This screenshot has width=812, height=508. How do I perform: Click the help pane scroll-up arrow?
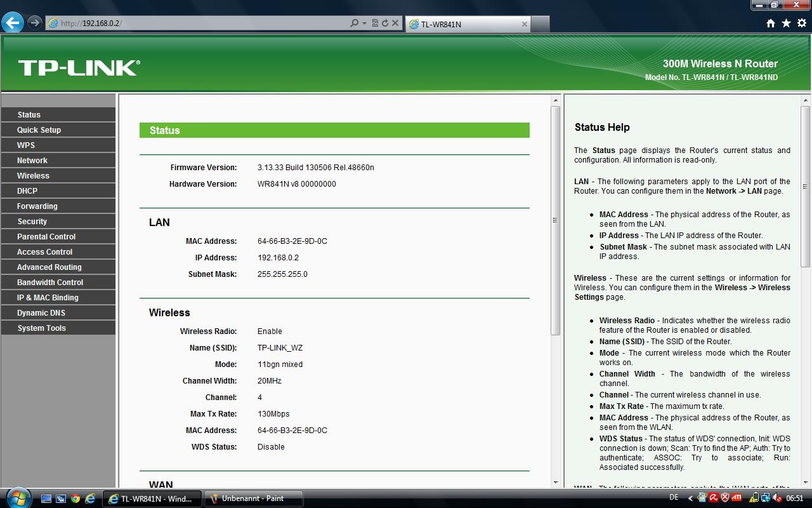tap(806, 100)
